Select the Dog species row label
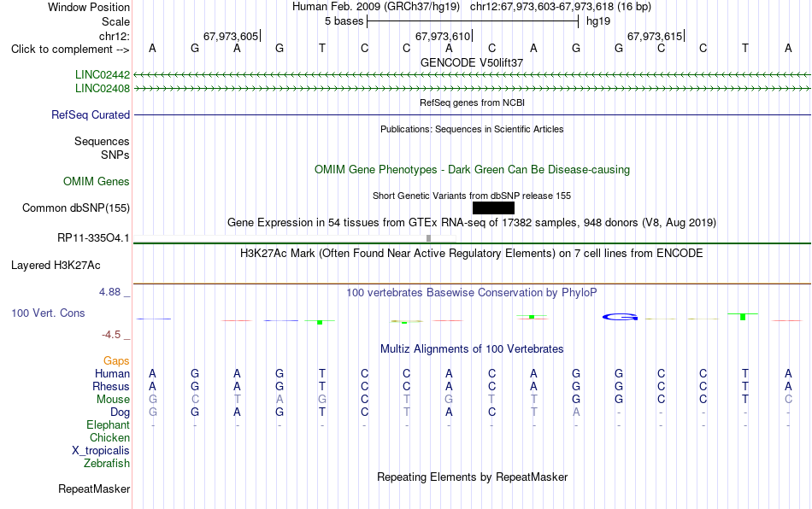Screen dimensions: 812x509 (121, 412)
